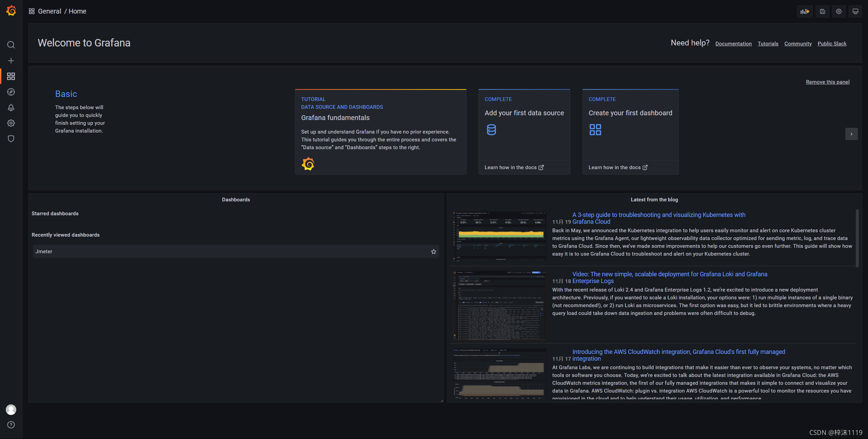868x439 pixels.
Task: Click the database icon on data source card
Action: (x=491, y=129)
